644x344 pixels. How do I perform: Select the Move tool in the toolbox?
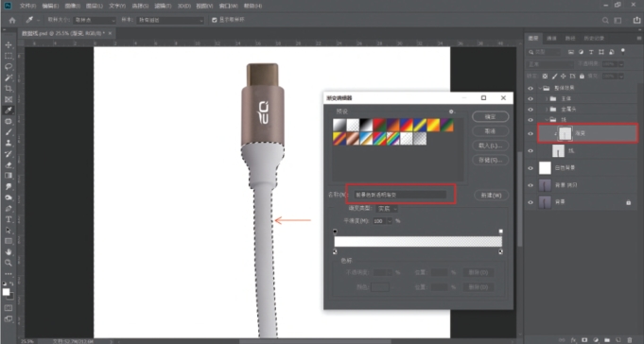tap(9, 44)
